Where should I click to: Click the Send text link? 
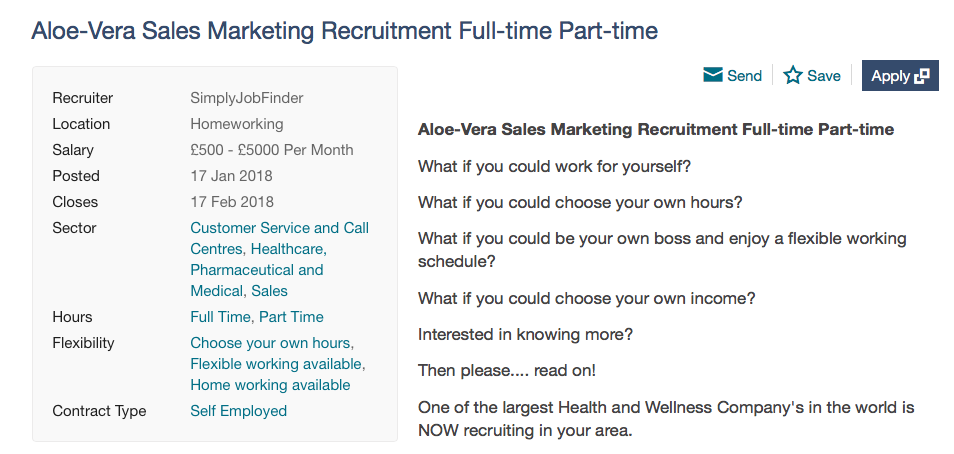[744, 75]
